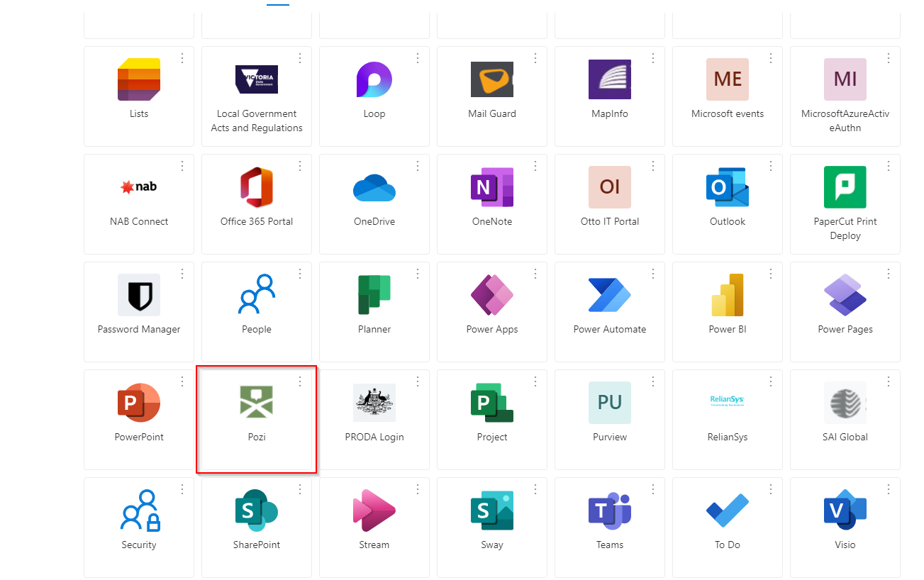Image resolution: width=924 pixels, height=580 pixels.
Task: Open more options for PRODA Login tile
Action: 418,381
